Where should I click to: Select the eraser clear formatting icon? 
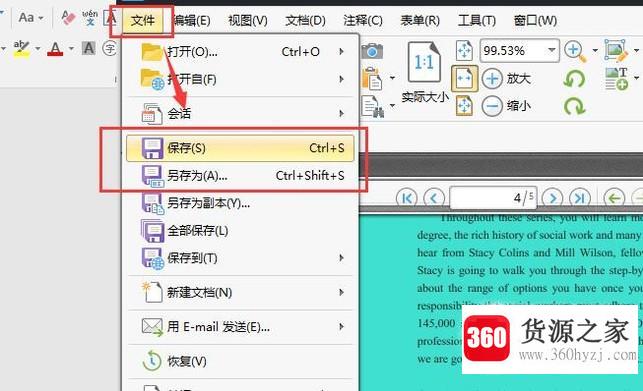tap(69, 18)
